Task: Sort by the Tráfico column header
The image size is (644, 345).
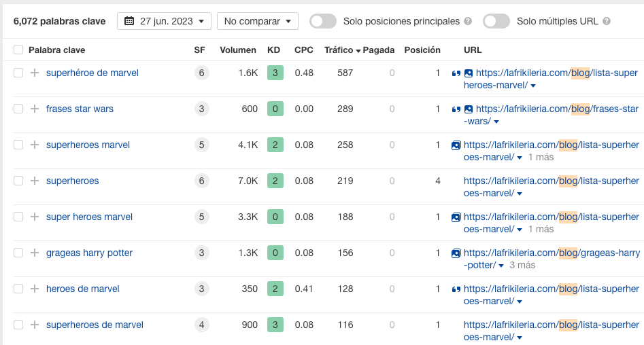Action: coord(342,50)
